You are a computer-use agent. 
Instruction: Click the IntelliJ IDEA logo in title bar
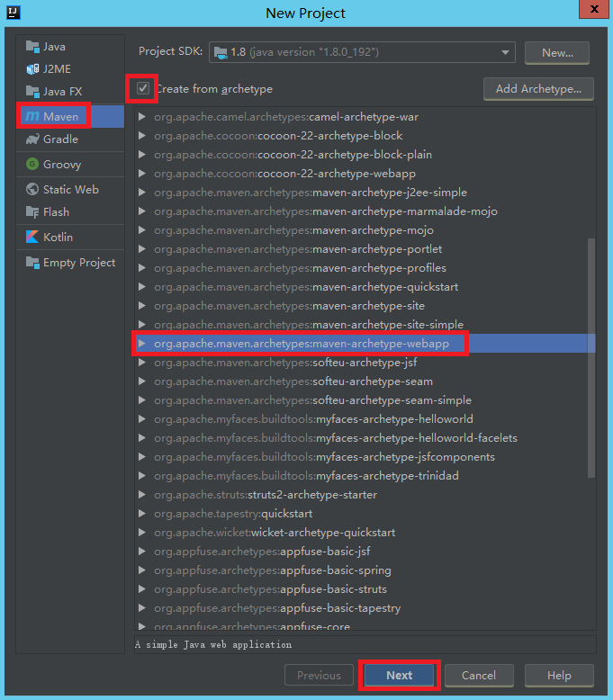coord(14,12)
